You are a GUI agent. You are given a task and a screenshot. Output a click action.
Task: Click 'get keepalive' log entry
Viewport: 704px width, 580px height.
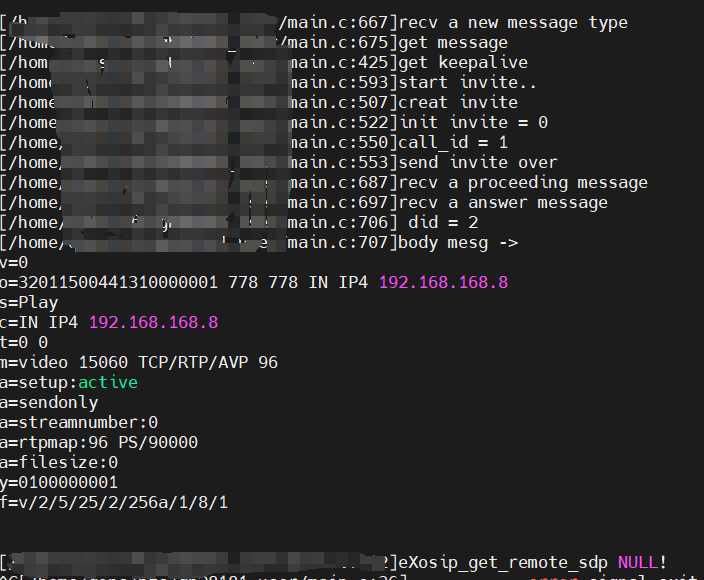(x=463, y=62)
